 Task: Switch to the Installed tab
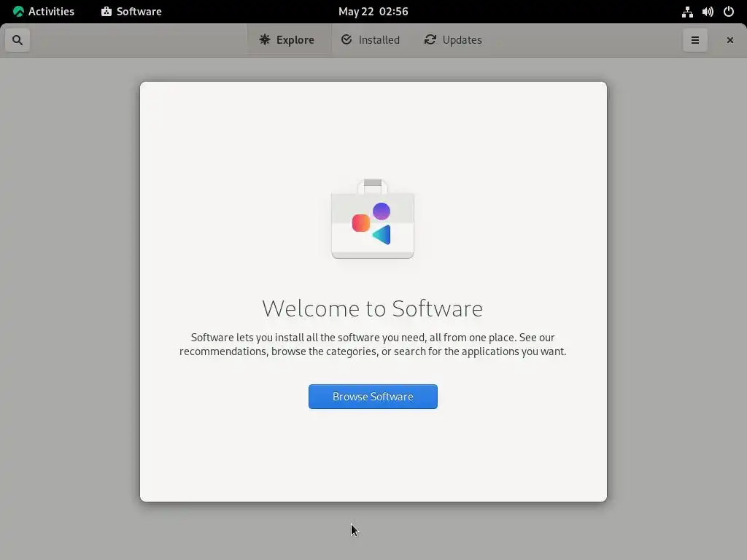coord(370,40)
